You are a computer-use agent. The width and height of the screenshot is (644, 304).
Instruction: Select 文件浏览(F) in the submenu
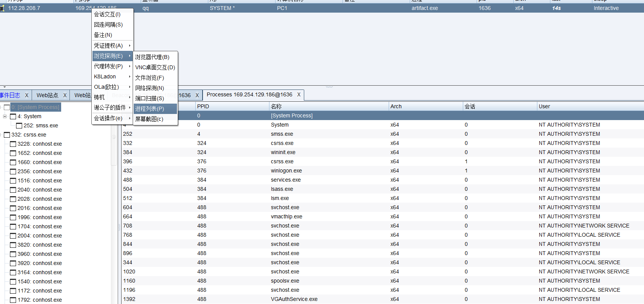tap(155, 78)
